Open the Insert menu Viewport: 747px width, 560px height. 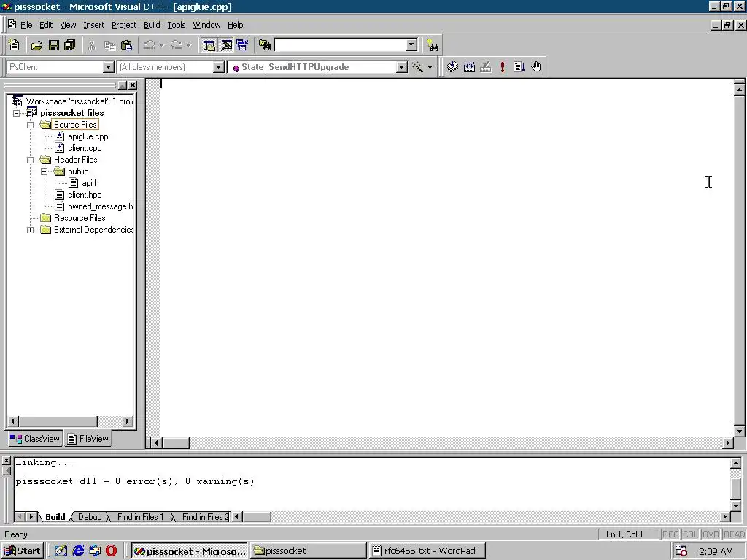(93, 25)
